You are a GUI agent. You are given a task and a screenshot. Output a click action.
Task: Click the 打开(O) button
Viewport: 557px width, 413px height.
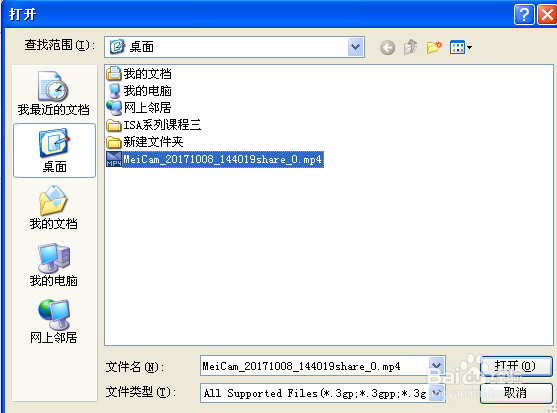click(516, 366)
